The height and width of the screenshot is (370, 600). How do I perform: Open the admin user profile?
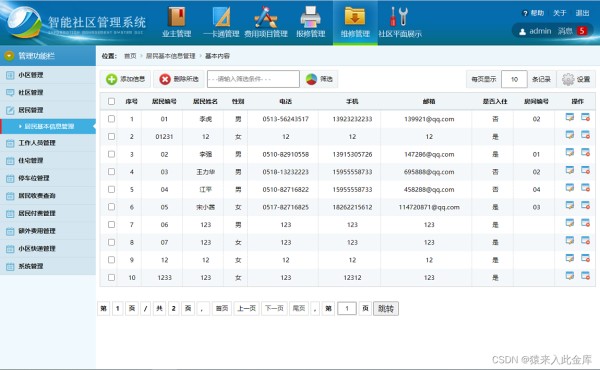click(535, 31)
